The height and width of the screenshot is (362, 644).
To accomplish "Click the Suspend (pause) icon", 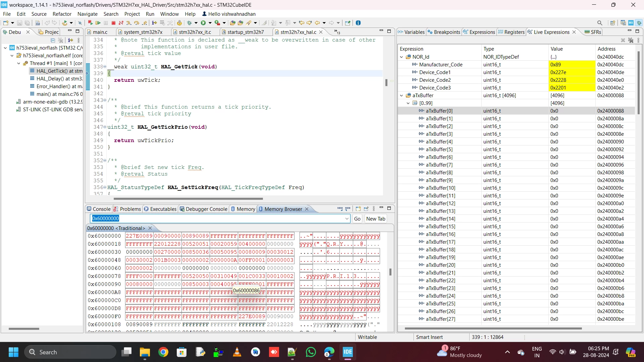I will click(x=106, y=23).
